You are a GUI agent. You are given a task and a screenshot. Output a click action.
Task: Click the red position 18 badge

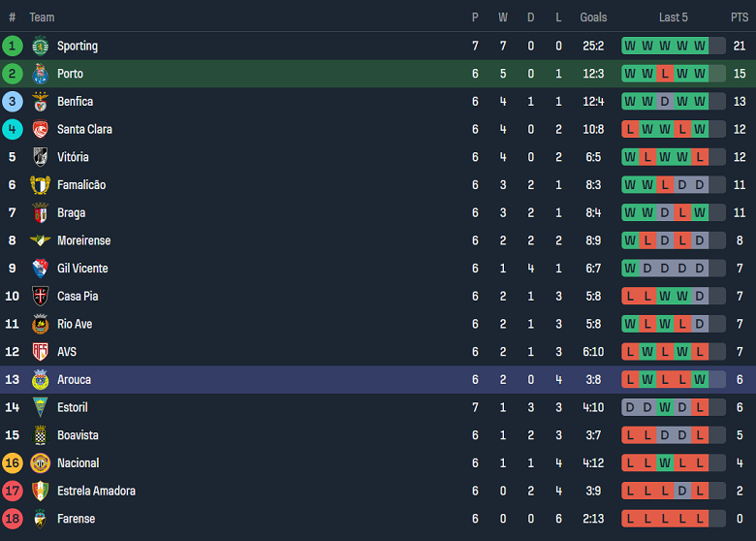point(13,519)
